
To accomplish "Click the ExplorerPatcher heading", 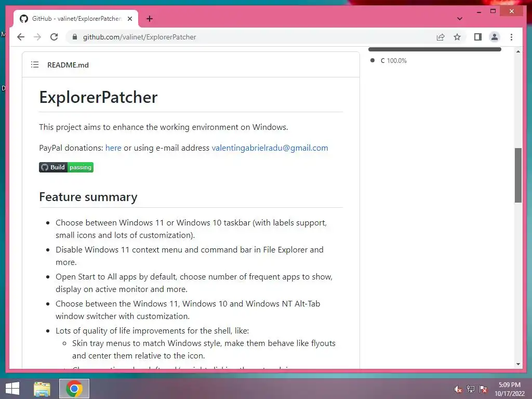I will 98,97.
